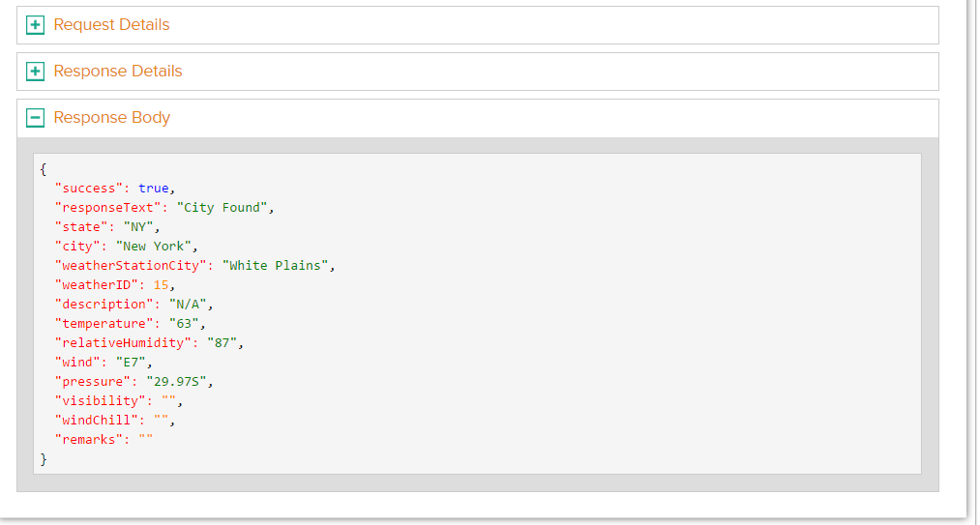Screen dimensions: 980x525
Task: Select the weatherID number 15
Action: (x=162, y=285)
